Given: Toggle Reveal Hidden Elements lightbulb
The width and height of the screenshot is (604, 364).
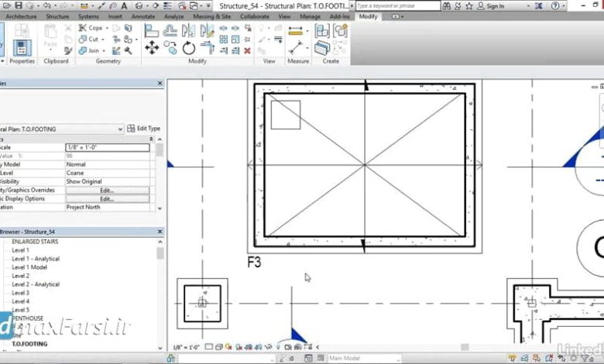Looking at the screenshot, I should [278, 347].
